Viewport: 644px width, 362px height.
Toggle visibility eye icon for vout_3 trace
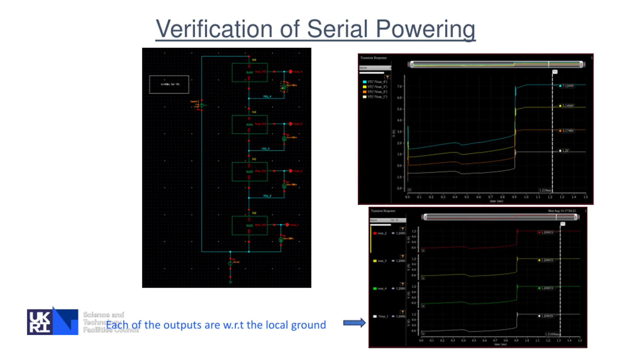pos(393,261)
